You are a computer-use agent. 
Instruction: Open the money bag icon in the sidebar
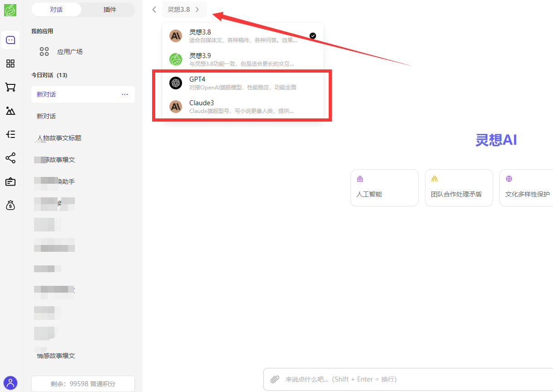10,205
